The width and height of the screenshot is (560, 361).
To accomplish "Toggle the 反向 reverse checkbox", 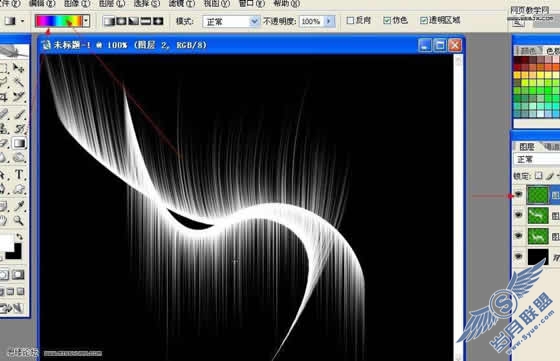I will [x=350, y=21].
